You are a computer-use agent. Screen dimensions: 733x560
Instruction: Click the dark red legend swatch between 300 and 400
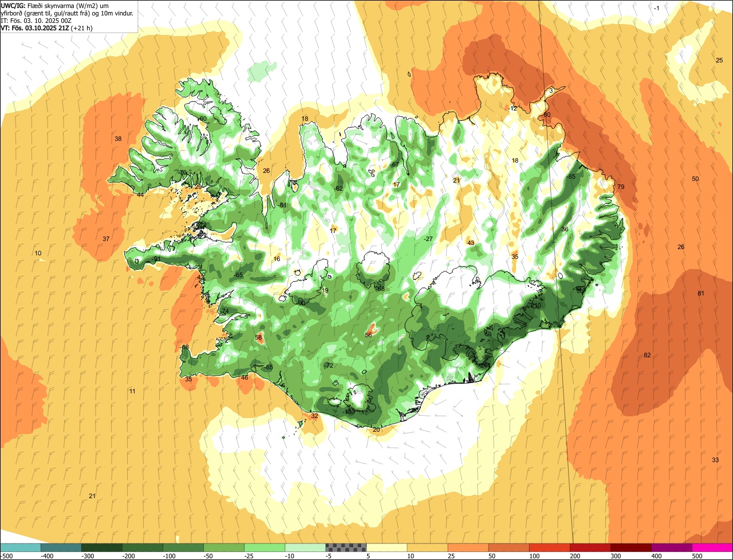coord(631,547)
